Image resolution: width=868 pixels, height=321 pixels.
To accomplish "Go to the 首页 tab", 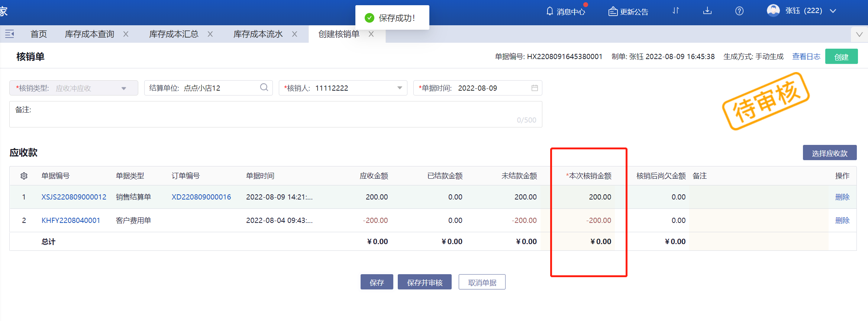I will [39, 34].
